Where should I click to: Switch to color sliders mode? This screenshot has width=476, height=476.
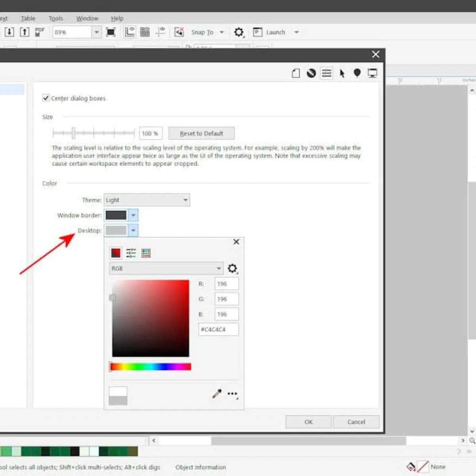[131, 253]
